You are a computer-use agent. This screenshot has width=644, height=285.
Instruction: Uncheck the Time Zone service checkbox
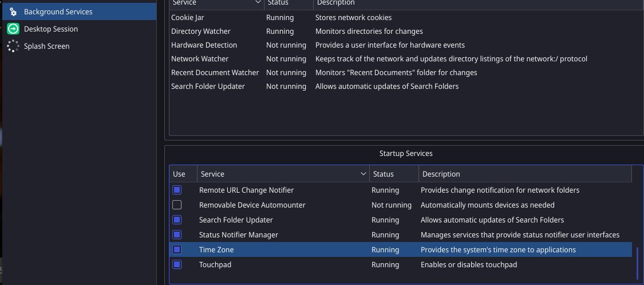point(177,249)
